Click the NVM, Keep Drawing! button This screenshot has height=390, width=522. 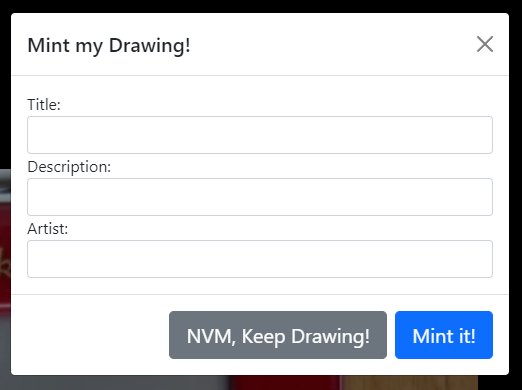pyautogui.click(x=278, y=335)
